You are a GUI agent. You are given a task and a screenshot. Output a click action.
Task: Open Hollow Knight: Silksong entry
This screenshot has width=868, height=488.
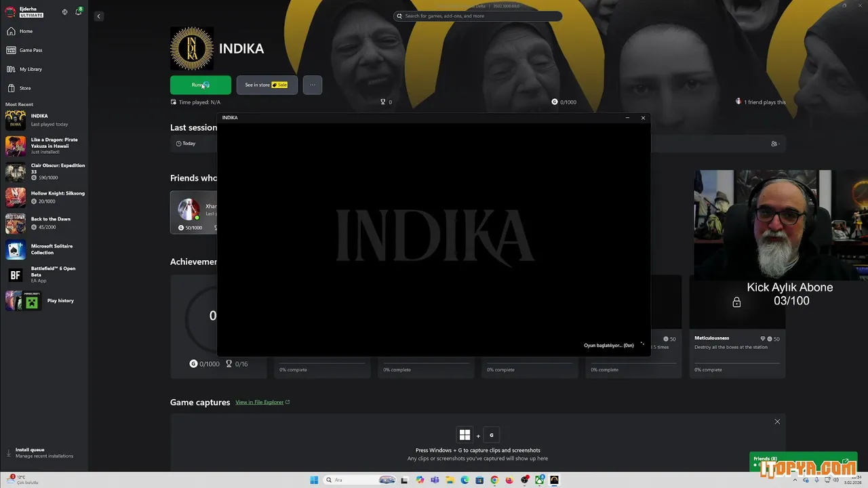[44, 197]
